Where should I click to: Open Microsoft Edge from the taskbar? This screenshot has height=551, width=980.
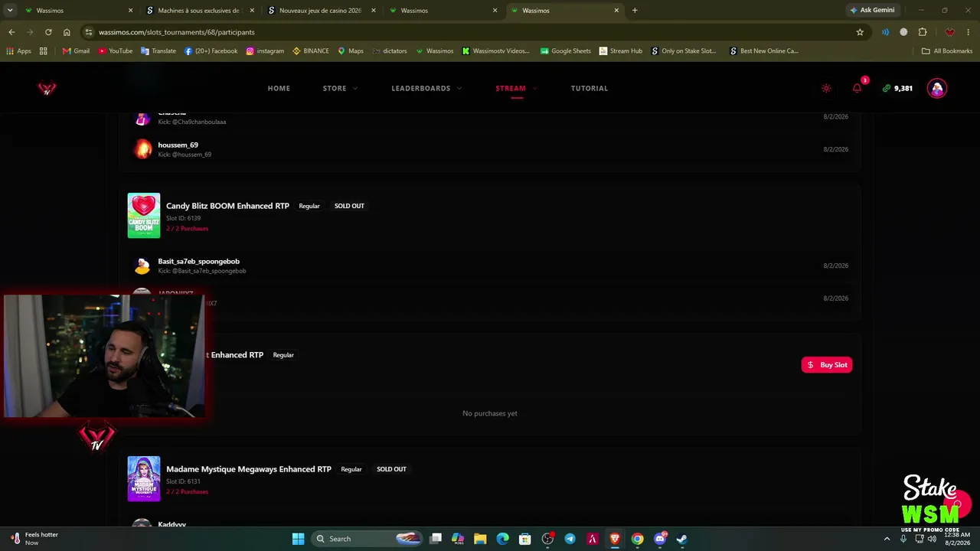click(x=502, y=539)
